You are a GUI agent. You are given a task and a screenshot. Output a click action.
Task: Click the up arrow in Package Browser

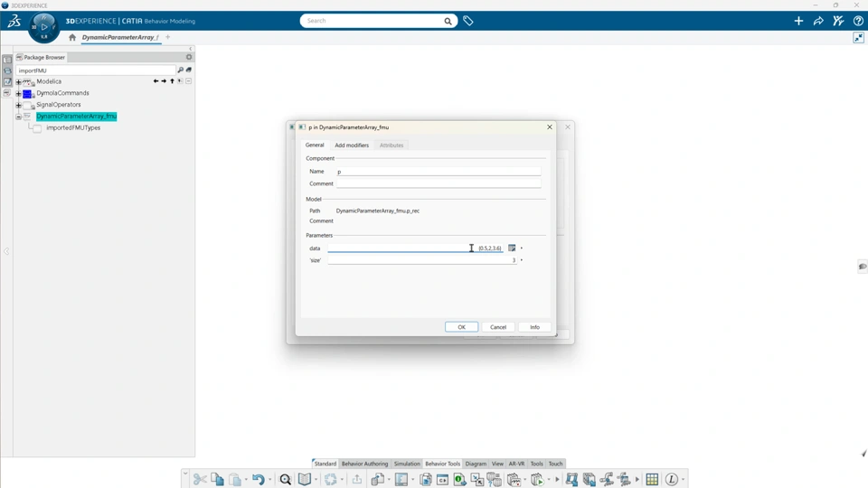[172, 81]
